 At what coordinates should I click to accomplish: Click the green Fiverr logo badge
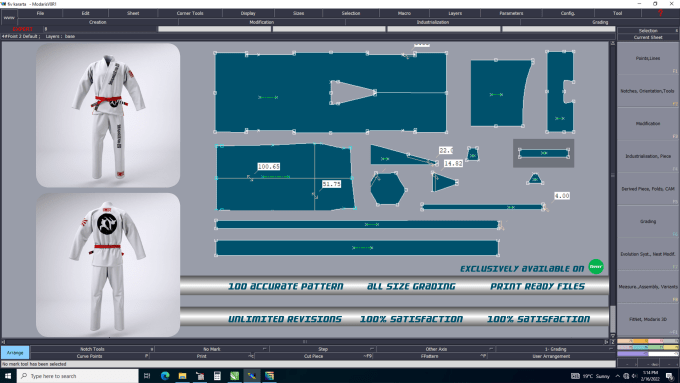(596, 266)
